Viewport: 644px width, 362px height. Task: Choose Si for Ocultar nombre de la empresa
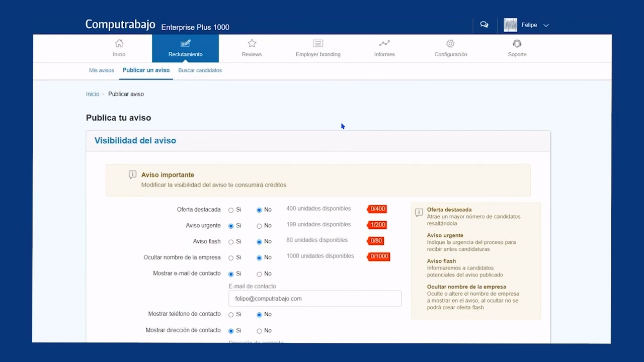tap(231, 258)
